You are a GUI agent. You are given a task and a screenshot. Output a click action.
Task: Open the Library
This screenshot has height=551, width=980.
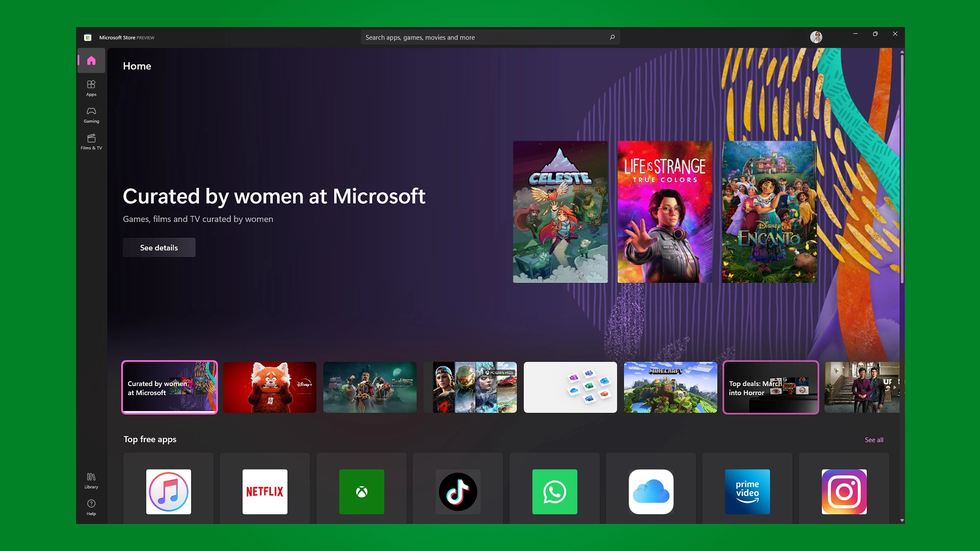[91, 481]
